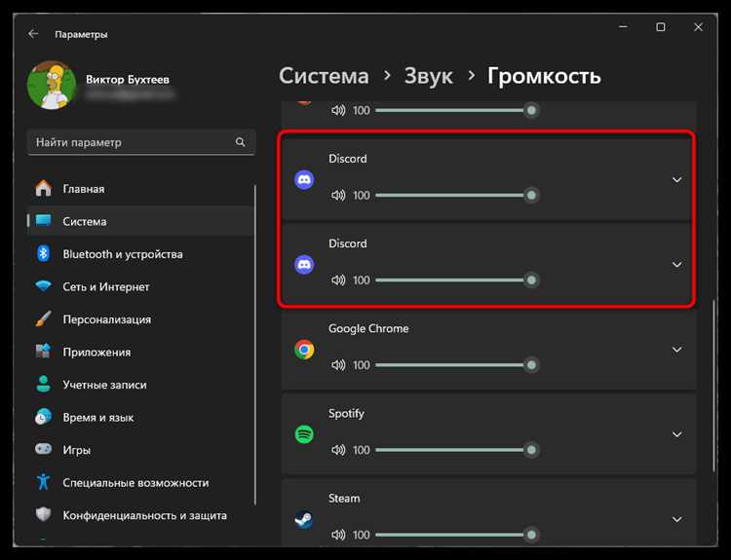
Task: Maximize the Параметры window
Action: pos(661,27)
